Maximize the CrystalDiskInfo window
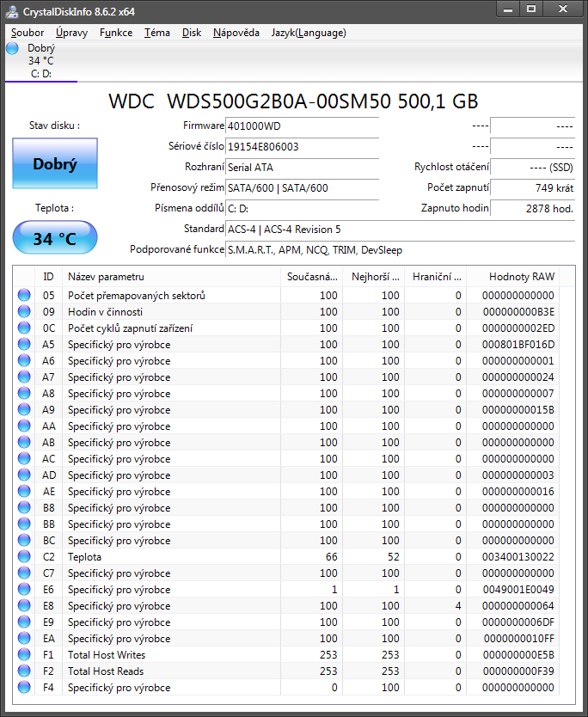The width and height of the screenshot is (588, 717). coord(531,9)
